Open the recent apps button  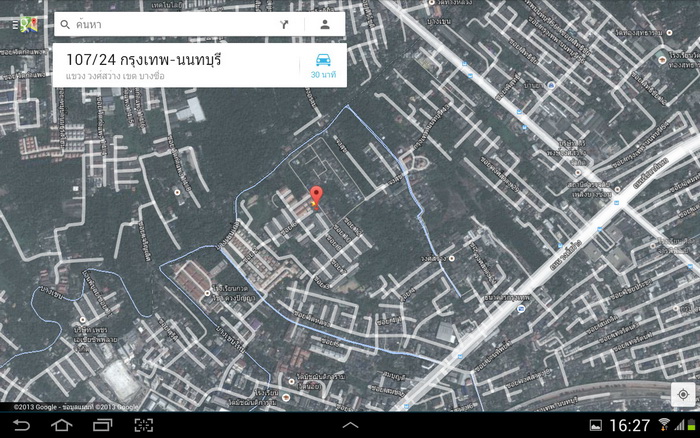pos(102,425)
